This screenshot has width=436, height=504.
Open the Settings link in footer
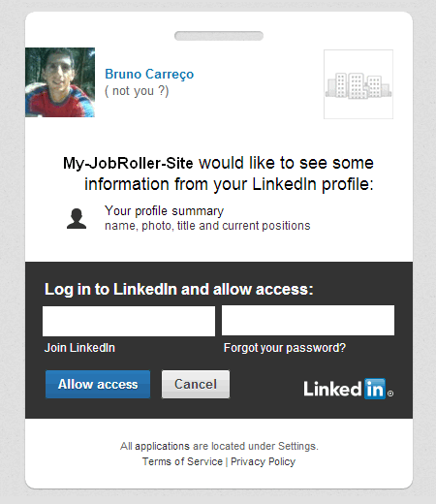tap(297, 446)
